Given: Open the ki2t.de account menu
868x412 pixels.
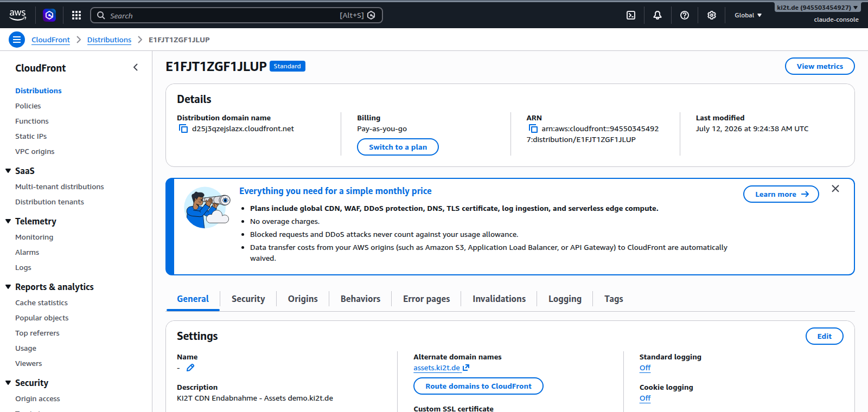Looking at the screenshot, I should (817, 8).
